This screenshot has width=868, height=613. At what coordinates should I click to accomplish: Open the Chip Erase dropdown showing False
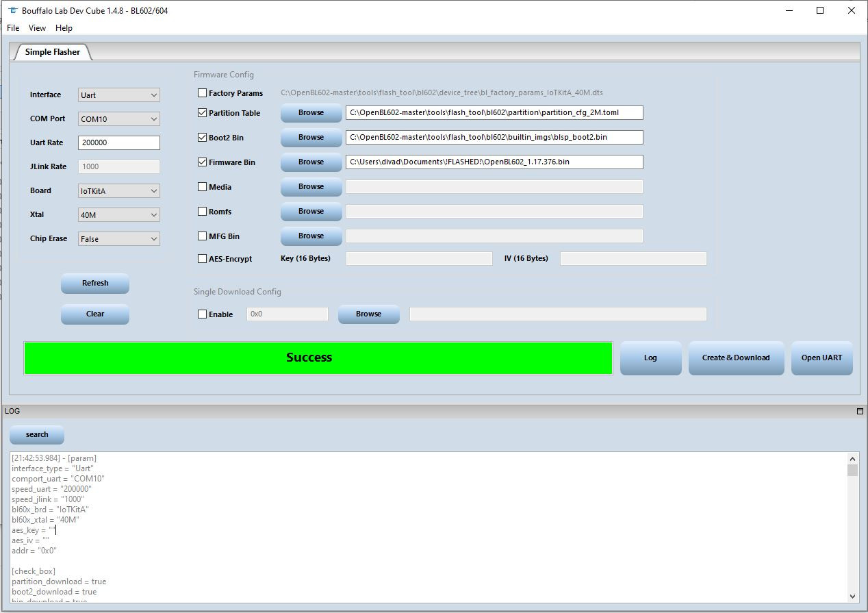[119, 239]
